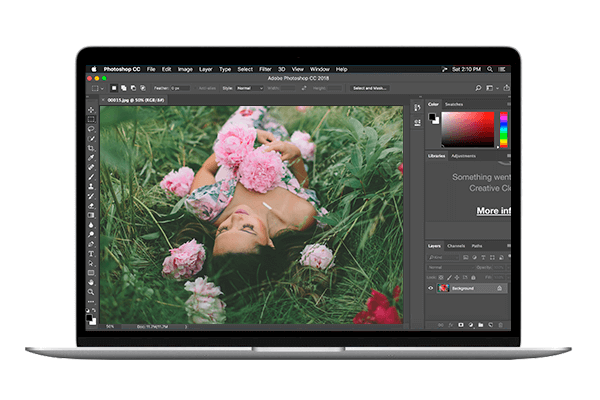Viewport: 600px width, 400px height.
Task: Switch to the Channels tab
Action: tap(456, 246)
